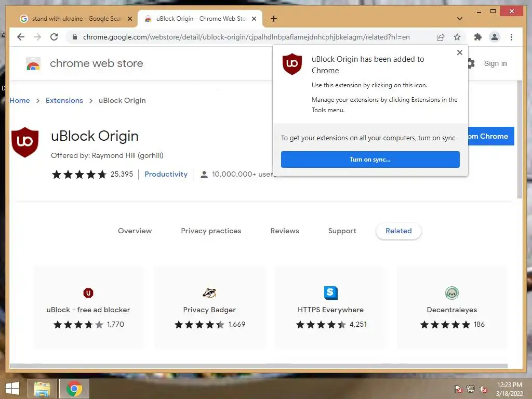Open the Productivity category link

pyautogui.click(x=166, y=174)
